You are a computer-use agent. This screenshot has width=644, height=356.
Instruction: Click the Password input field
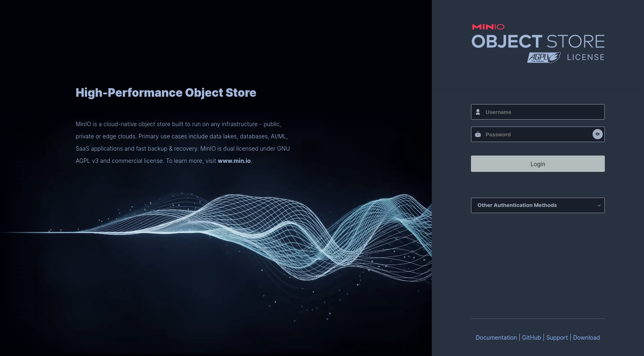(x=537, y=134)
